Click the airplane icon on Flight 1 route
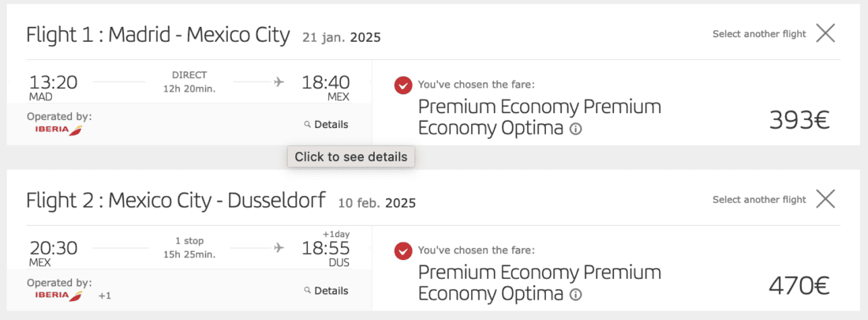868x320 pixels. (x=279, y=81)
